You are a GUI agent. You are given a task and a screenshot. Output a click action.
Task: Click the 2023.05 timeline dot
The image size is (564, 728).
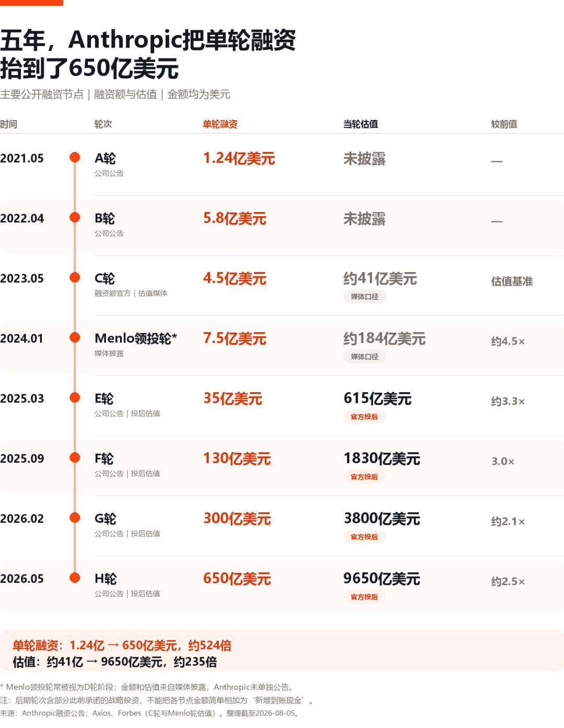tap(75, 277)
